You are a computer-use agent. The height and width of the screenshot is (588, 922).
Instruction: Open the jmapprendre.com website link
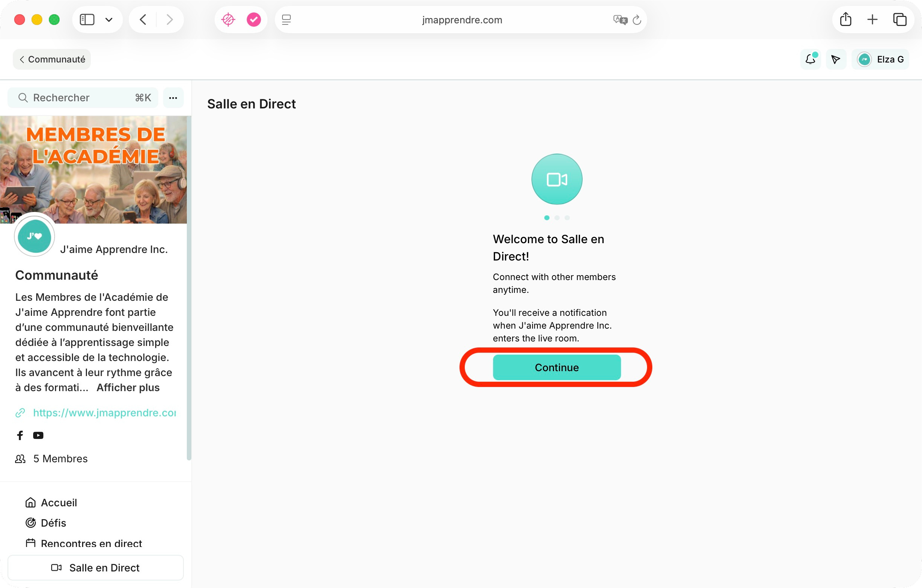104,413
